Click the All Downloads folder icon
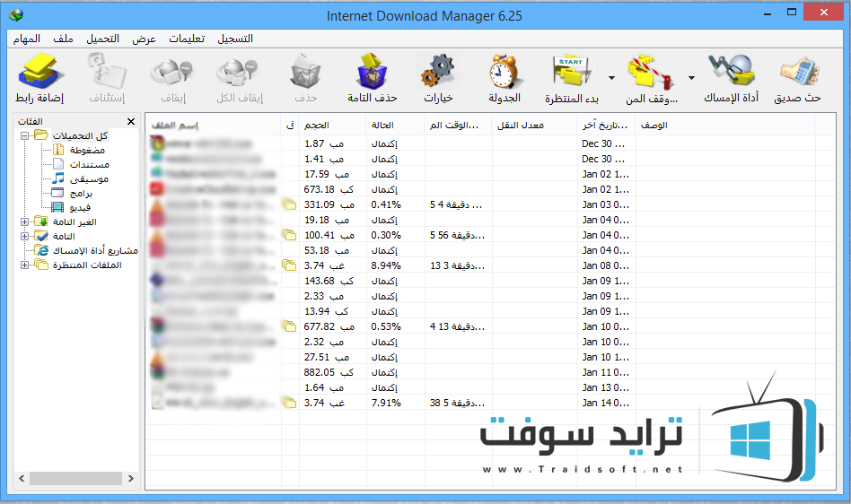Image resolution: width=851 pixels, height=504 pixels. [41, 135]
